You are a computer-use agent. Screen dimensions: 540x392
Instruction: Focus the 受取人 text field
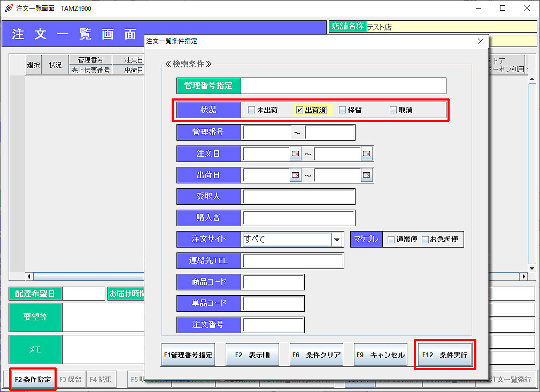point(298,197)
